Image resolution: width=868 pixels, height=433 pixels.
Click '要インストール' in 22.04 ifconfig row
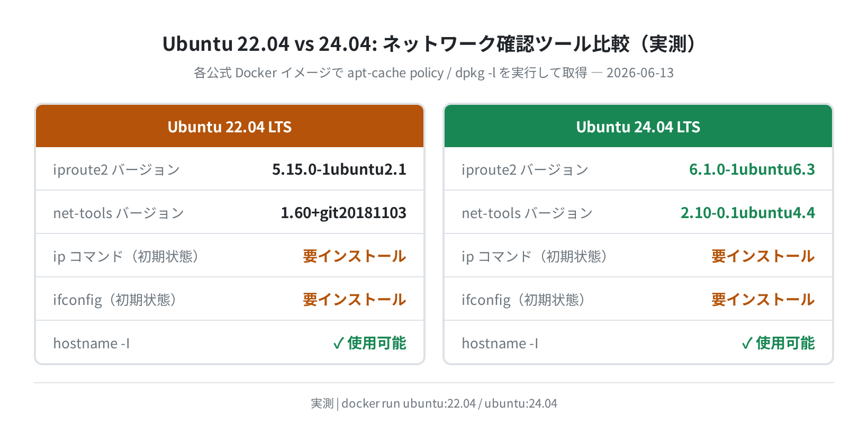[x=355, y=300]
